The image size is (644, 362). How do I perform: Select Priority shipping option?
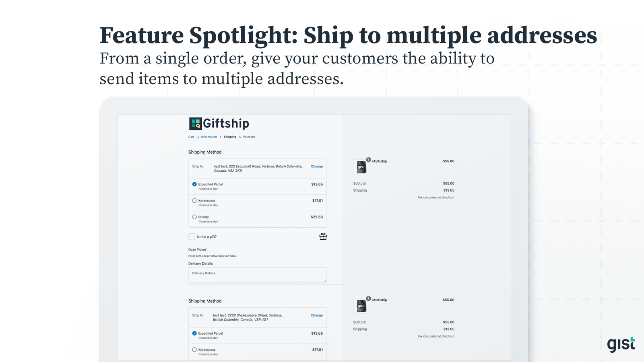click(194, 217)
